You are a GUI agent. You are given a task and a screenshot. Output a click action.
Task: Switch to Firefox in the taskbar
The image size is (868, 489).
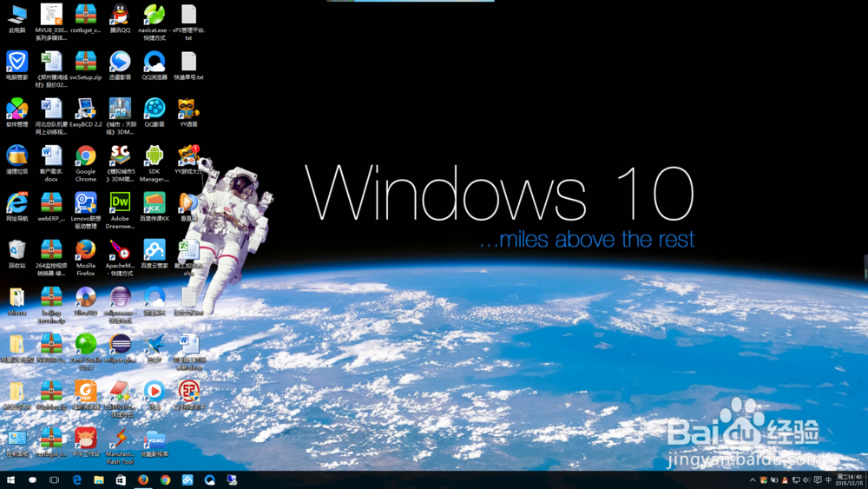tap(143, 480)
